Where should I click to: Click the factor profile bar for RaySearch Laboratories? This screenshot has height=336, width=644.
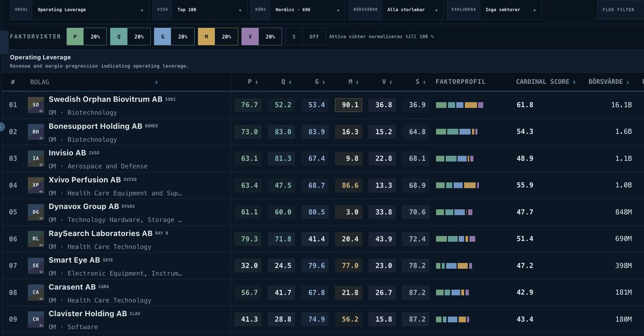456,239
